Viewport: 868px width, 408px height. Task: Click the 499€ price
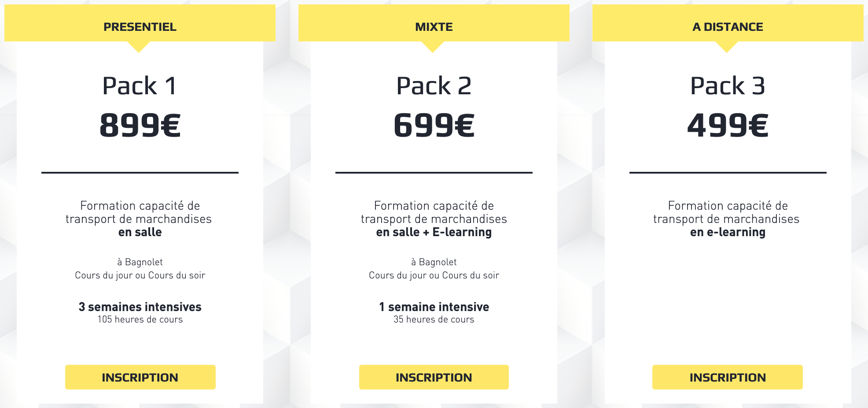tap(728, 126)
